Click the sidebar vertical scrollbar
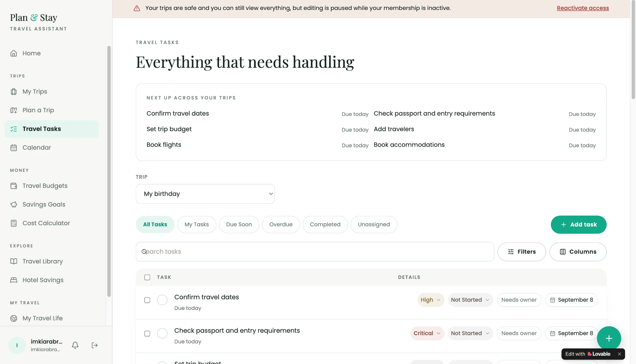The width and height of the screenshot is (636, 364). [x=109, y=171]
